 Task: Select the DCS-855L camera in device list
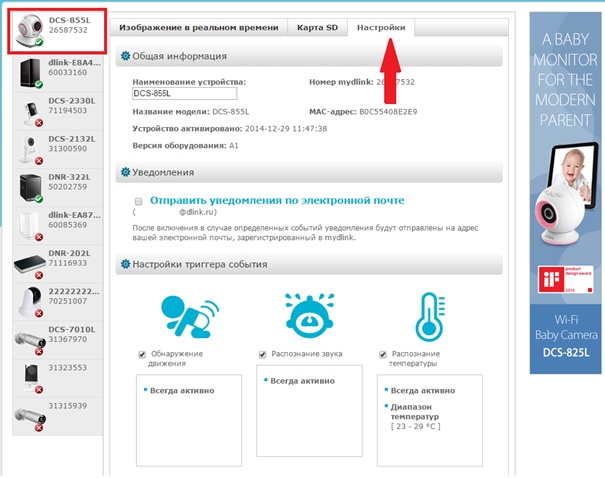click(x=56, y=32)
